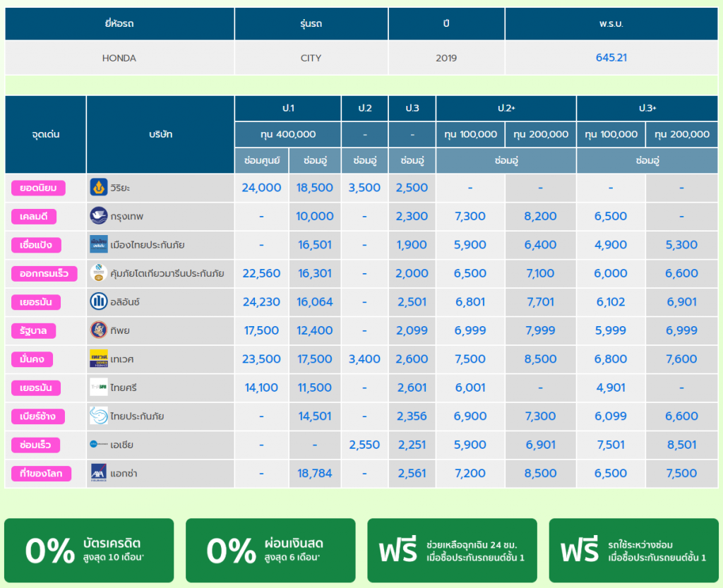Select Dhipaya price 7,999
The height and width of the screenshot is (588, 723).
coord(540,330)
